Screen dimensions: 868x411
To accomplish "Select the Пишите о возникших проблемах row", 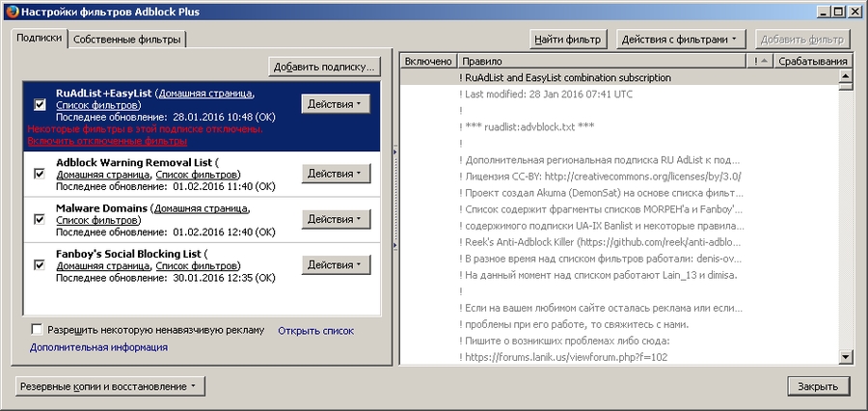I will (x=619, y=341).
